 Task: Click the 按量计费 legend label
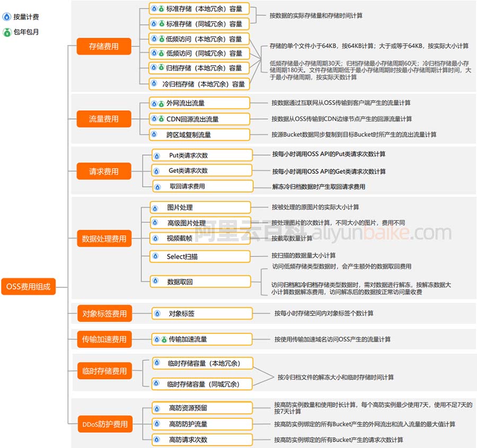point(26,17)
